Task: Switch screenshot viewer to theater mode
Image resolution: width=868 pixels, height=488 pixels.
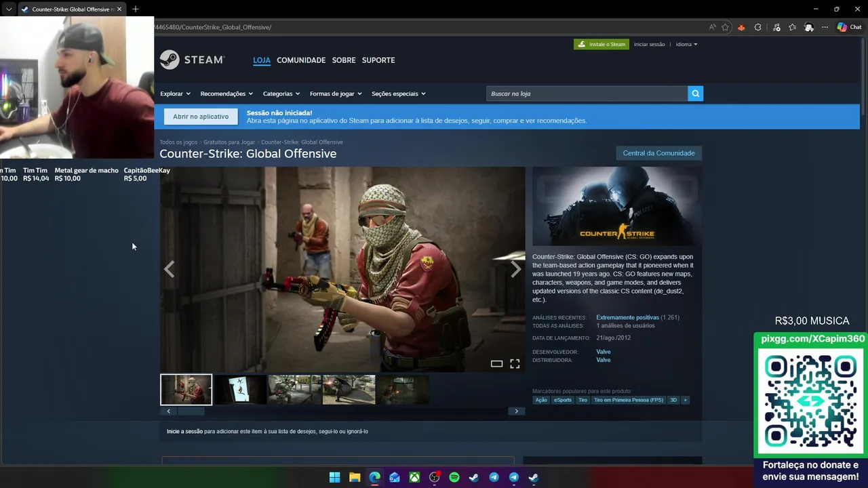Action: (x=496, y=364)
